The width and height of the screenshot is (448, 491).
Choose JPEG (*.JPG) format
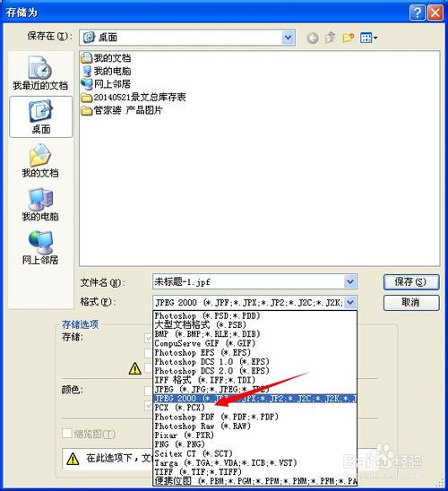coord(254,389)
